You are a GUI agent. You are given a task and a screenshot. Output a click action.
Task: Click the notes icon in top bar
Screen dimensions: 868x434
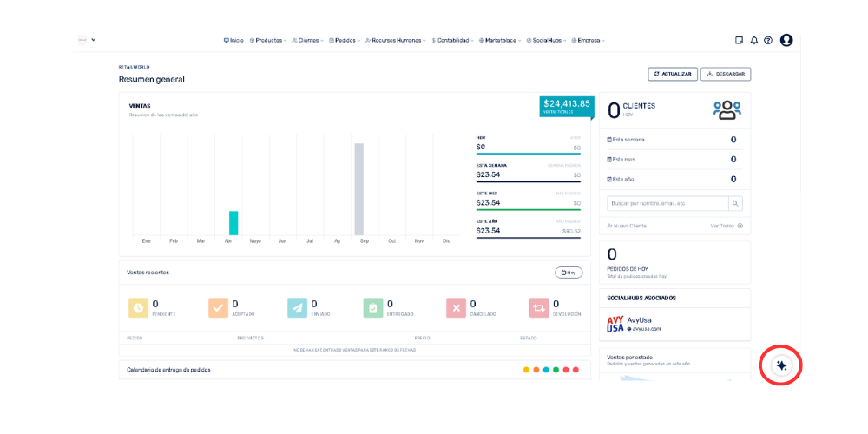(x=739, y=40)
